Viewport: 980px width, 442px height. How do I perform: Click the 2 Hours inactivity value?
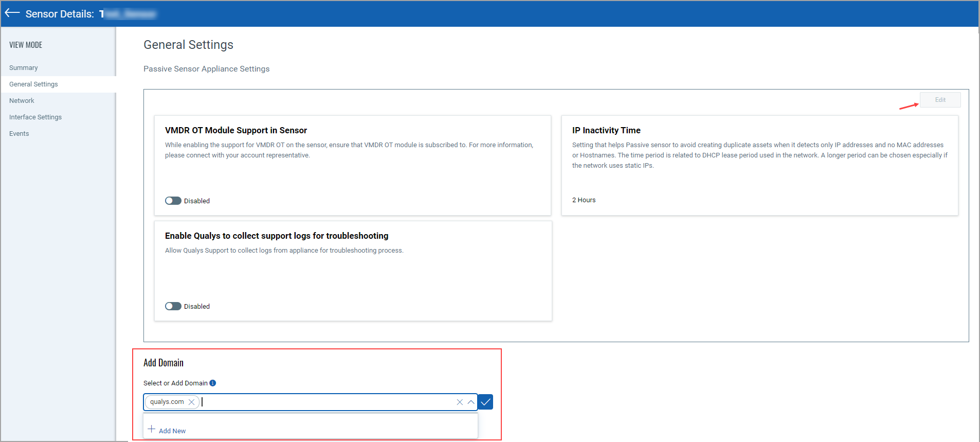[x=584, y=200]
